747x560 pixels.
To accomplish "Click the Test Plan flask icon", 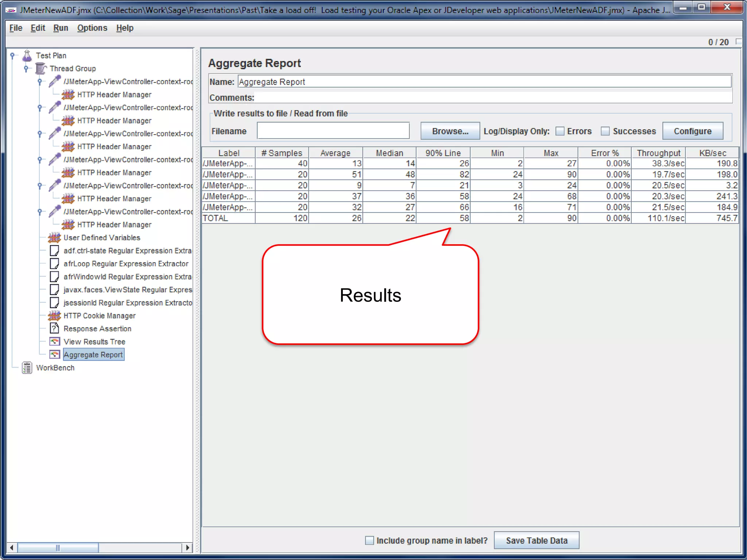I will [x=27, y=56].
